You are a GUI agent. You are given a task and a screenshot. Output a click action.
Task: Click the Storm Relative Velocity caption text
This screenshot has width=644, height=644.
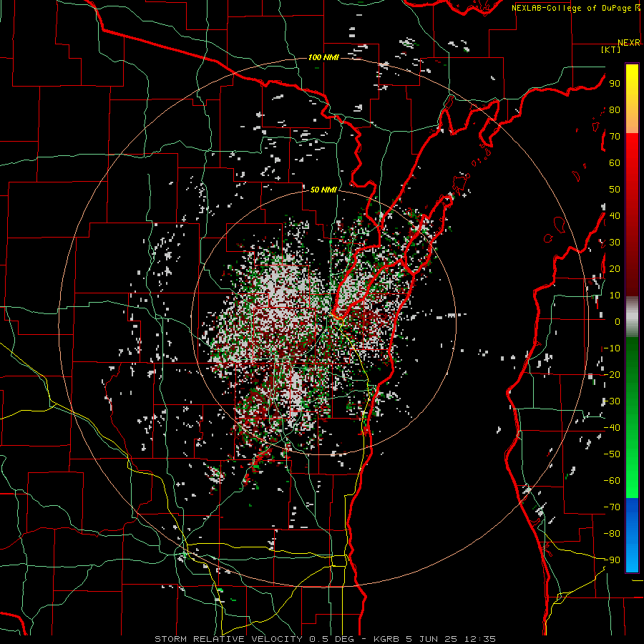pyautogui.click(x=325, y=639)
